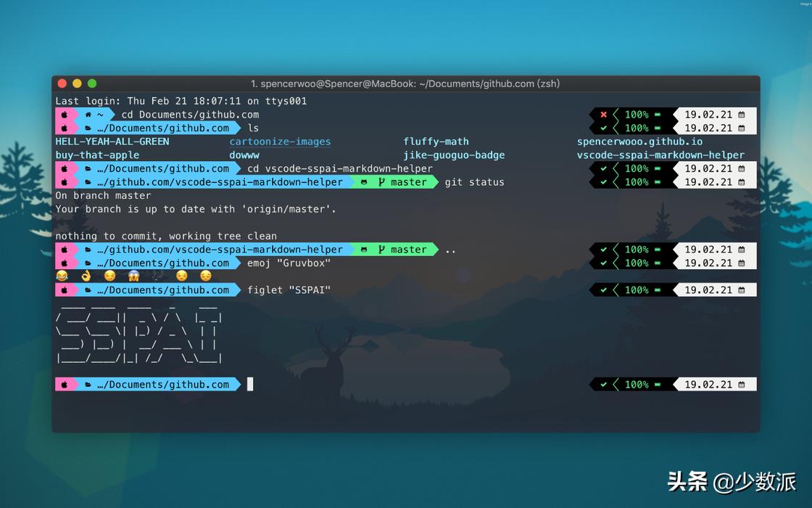The image size is (812, 508).
Task: Click the buy-that-apple directory name
Action: click(x=97, y=155)
